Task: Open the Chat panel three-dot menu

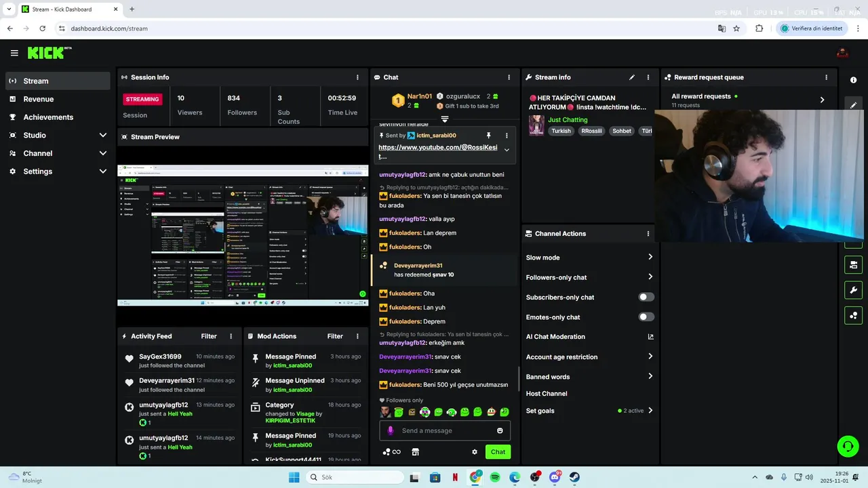Action: coord(509,77)
